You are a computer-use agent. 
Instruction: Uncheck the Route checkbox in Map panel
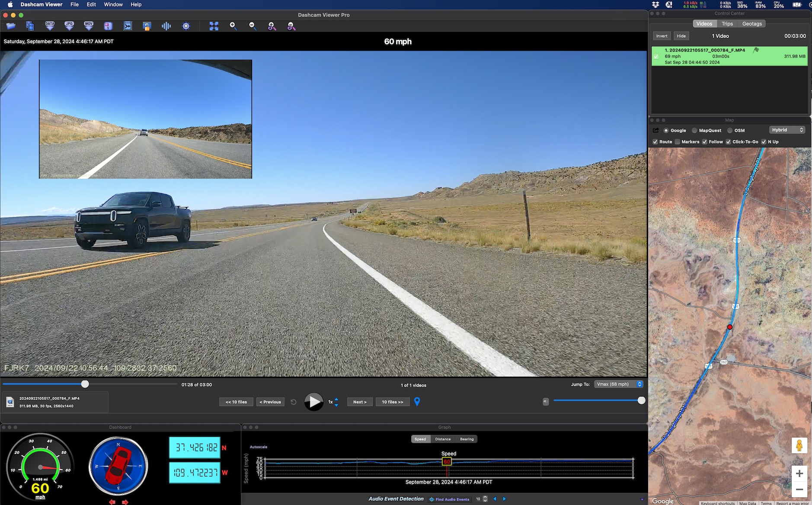[655, 142]
